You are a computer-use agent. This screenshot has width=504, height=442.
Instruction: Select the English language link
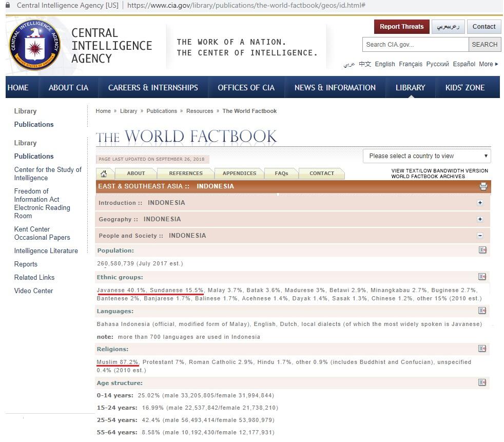coord(385,64)
